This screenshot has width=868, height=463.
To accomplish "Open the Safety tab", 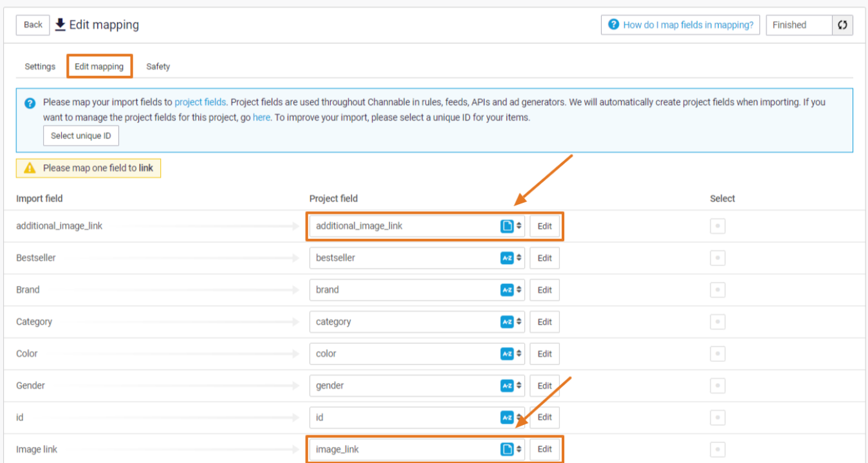I will (x=158, y=66).
